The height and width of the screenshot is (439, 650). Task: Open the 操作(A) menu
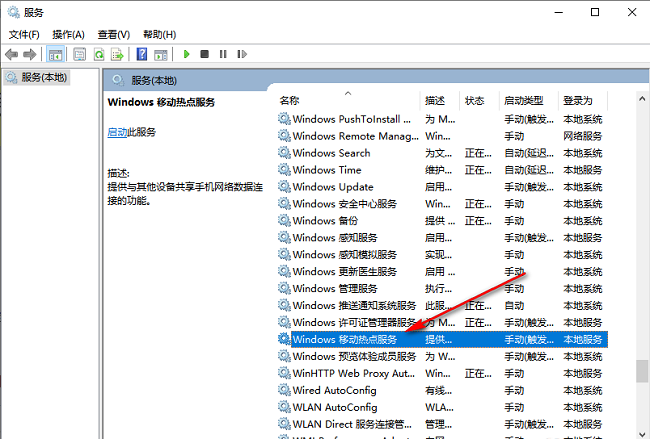(x=68, y=34)
